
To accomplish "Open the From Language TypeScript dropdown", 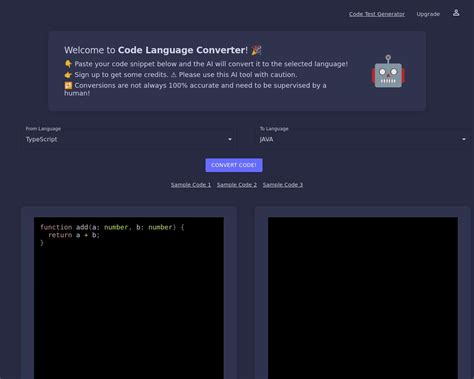I will (x=129, y=139).
